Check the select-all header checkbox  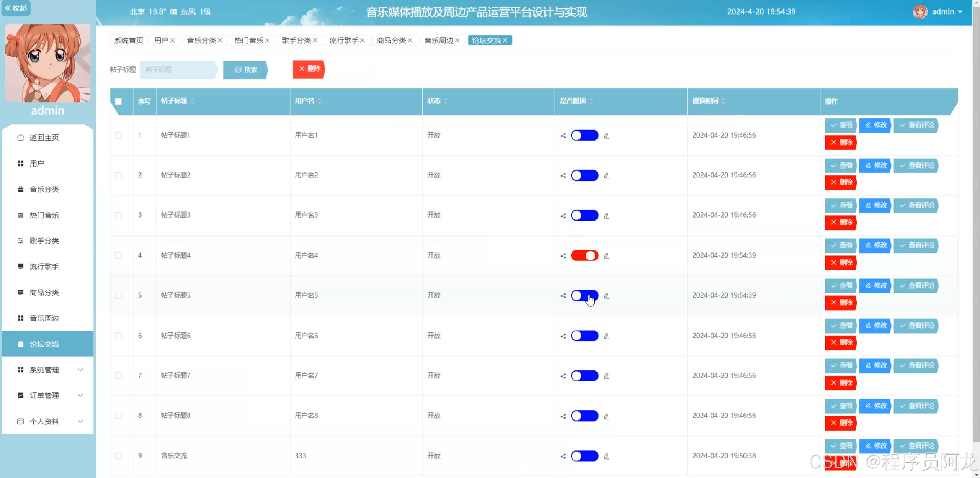click(x=118, y=101)
